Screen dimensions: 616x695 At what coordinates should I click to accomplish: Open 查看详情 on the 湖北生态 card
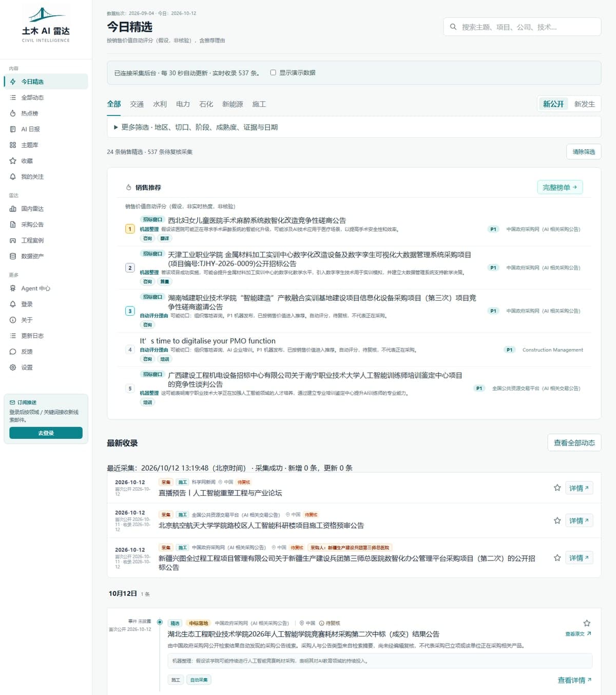point(574,680)
